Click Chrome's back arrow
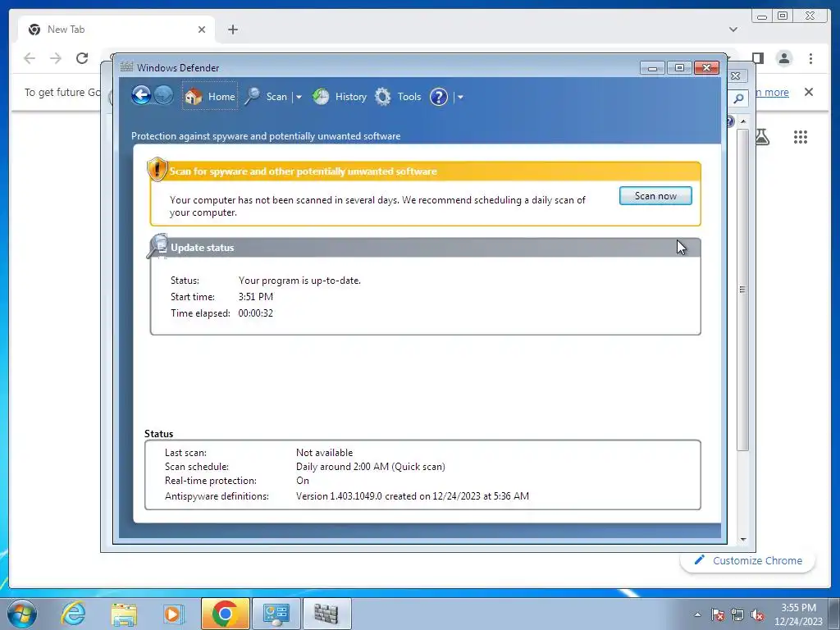The width and height of the screenshot is (840, 630). [30, 58]
